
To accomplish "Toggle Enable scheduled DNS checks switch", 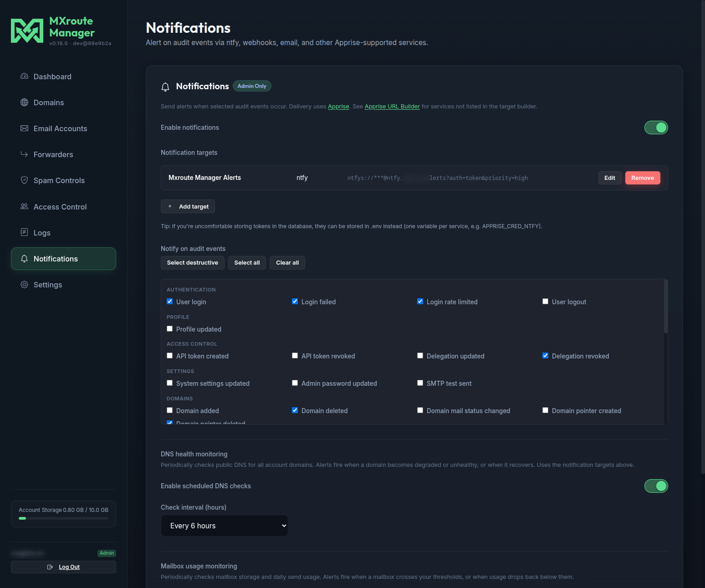I will pos(656,486).
